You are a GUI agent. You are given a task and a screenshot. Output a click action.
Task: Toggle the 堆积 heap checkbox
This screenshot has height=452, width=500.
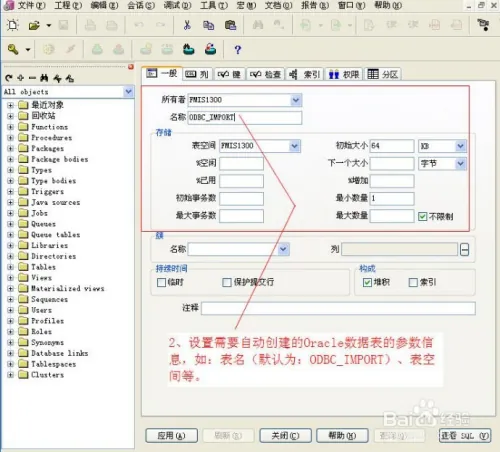(367, 283)
